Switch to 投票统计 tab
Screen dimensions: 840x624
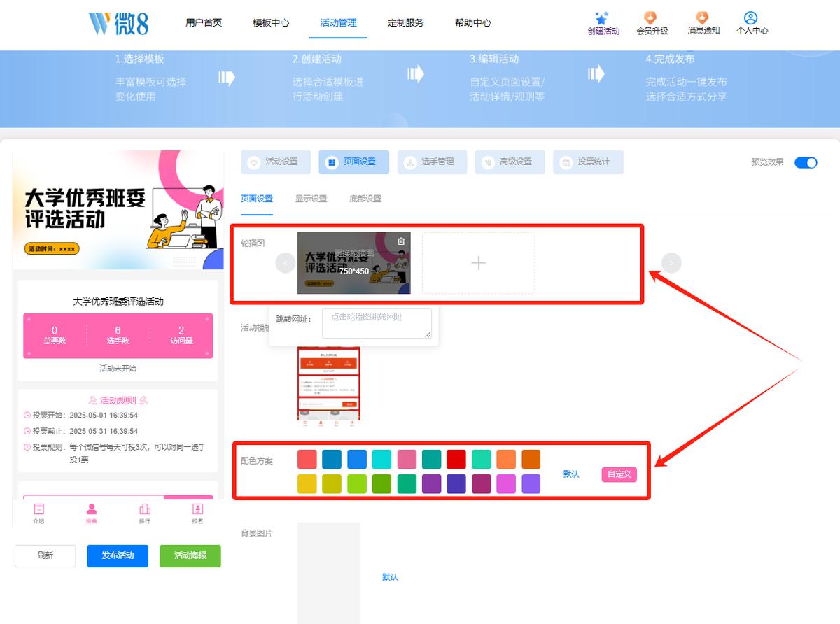click(588, 162)
